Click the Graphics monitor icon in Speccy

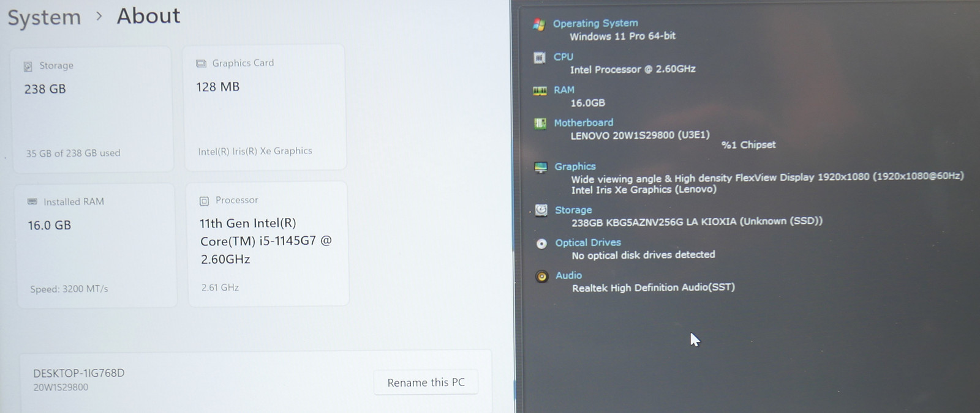541,167
